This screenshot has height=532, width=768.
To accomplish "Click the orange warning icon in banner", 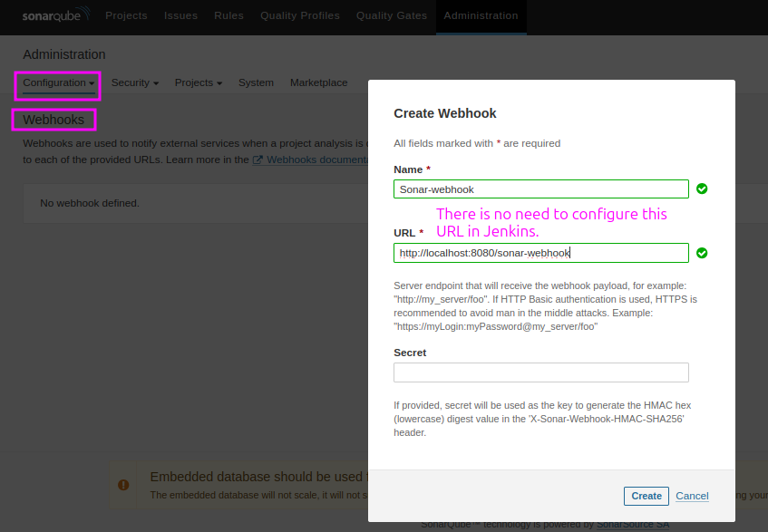I will 123,485.
